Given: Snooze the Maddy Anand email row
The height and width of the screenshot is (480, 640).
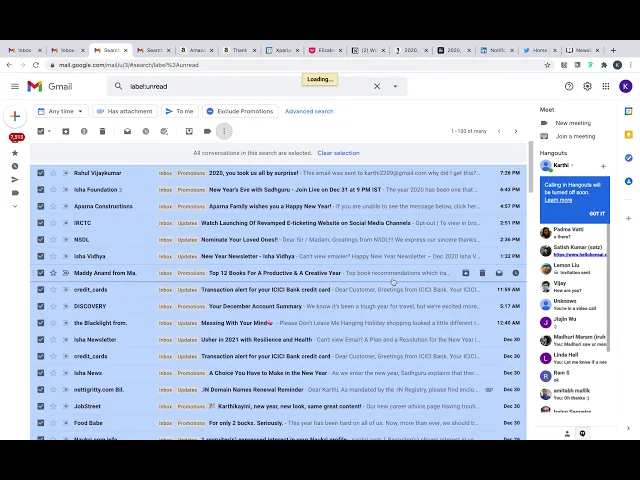Looking at the screenshot, I should [516, 273].
